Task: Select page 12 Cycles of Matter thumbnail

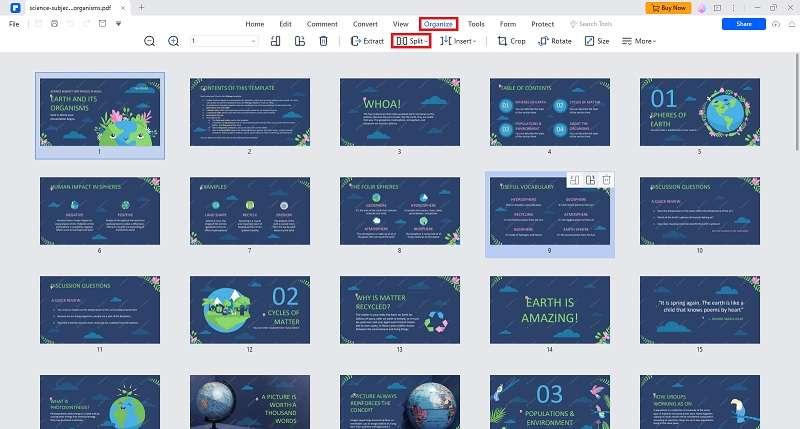Action: 250,310
